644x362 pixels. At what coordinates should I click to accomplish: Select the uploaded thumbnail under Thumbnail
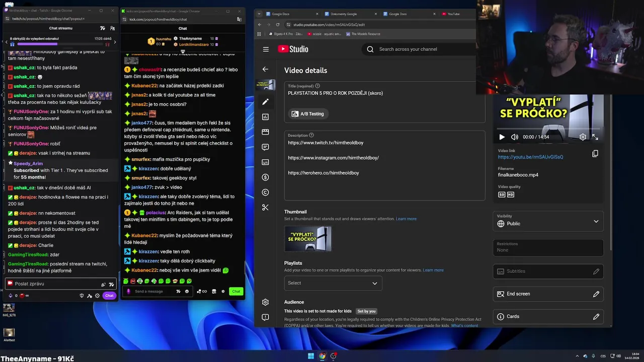tap(308, 239)
